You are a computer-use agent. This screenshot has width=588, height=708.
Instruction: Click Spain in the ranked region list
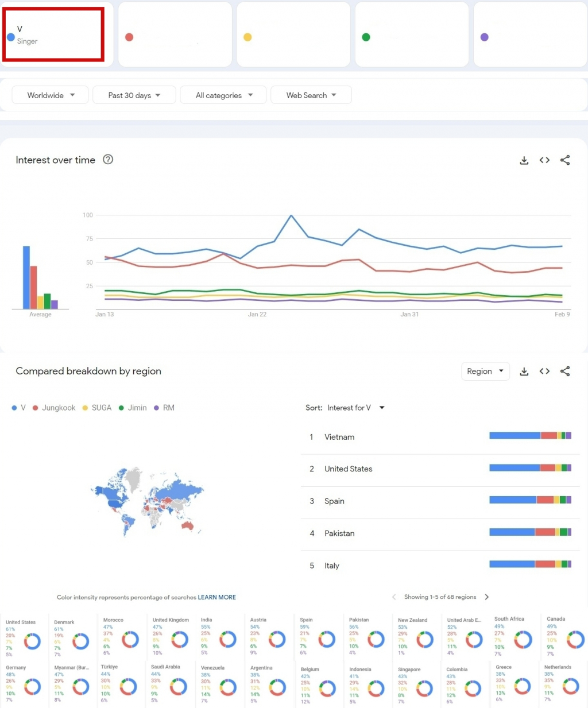pyautogui.click(x=334, y=501)
